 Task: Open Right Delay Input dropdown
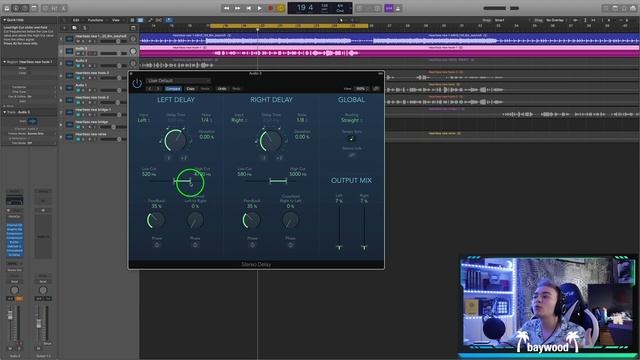point(238,120)
